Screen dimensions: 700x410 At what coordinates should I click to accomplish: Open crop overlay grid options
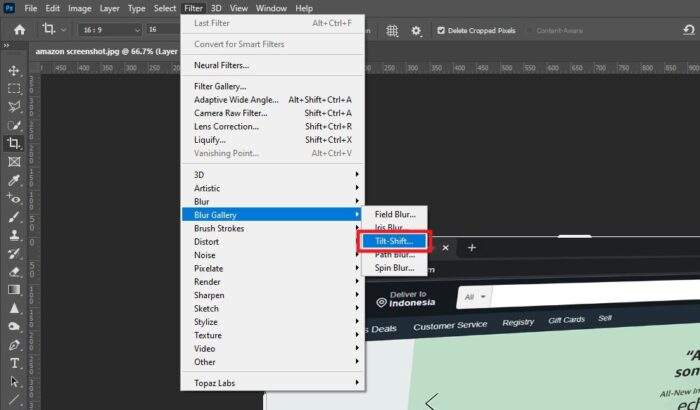pos(392,30)
